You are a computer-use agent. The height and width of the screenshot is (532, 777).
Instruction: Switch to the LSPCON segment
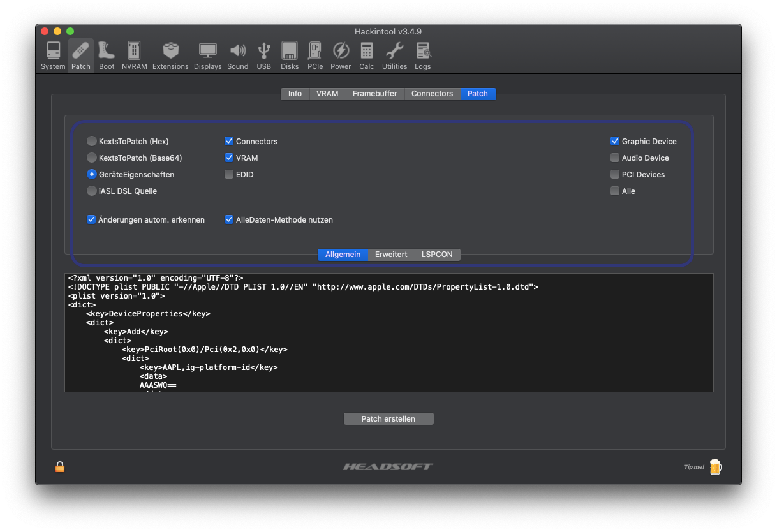coord(437,255)
